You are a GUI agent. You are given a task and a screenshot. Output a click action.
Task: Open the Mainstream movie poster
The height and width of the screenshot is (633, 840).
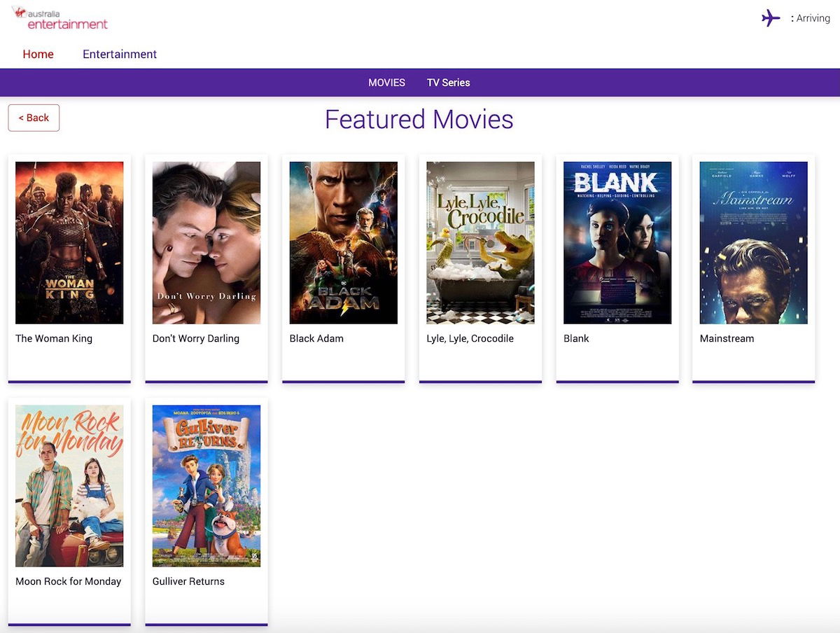pyautogui.click(x=754, y=243)
